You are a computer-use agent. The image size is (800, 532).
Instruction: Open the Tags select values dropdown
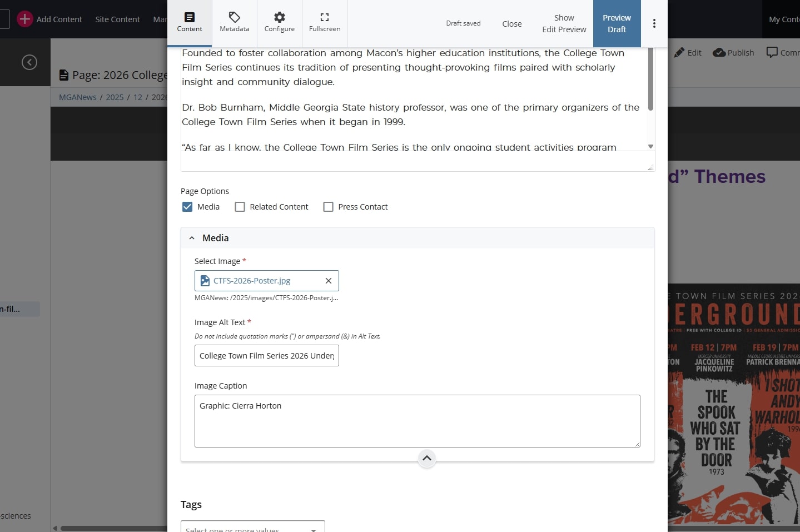[x=253, y=528]
